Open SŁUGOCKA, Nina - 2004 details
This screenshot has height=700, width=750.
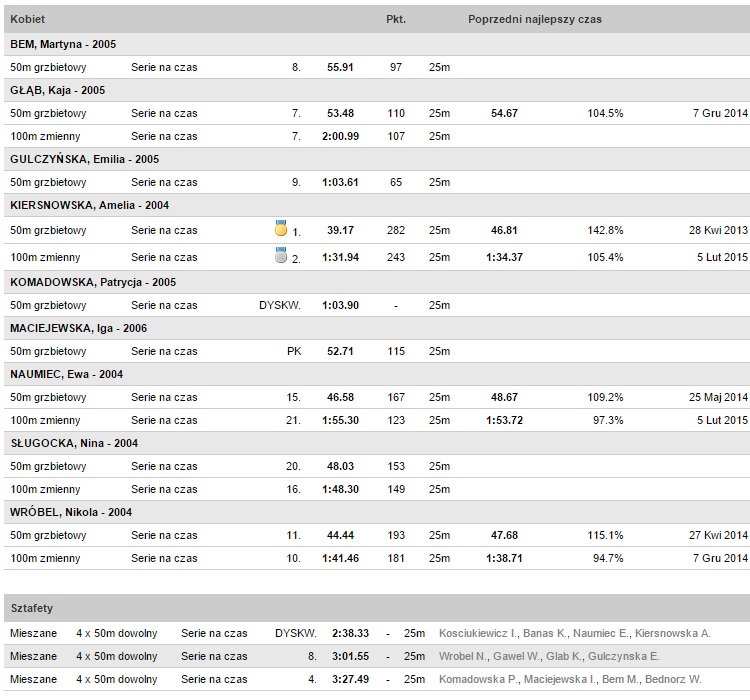pos(74,443)
